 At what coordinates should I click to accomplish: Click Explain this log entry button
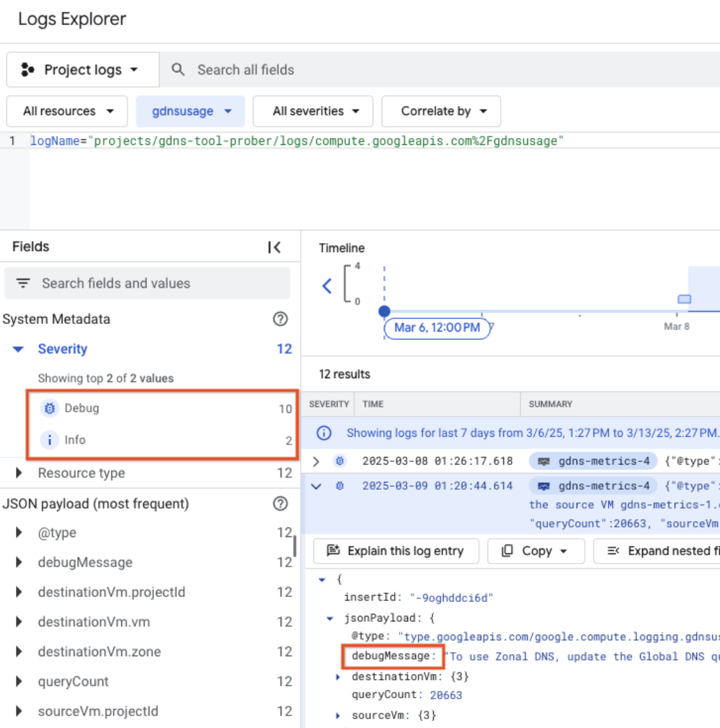click(x=396, y=551)
